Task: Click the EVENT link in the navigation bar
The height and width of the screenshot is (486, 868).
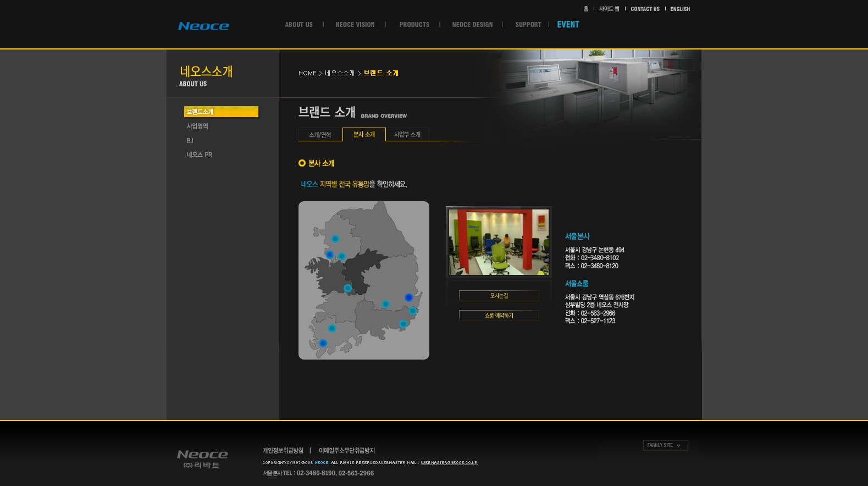Action: click(568, 25)
